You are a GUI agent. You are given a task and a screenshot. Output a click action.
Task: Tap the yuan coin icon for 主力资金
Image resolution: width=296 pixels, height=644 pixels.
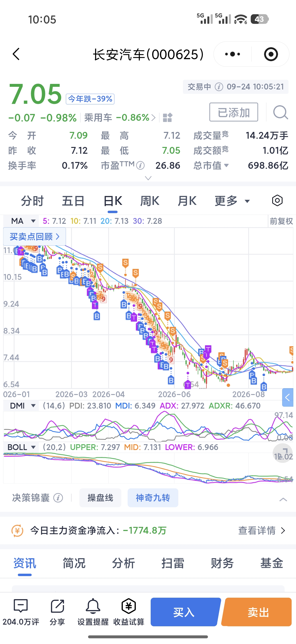click(17, 531)
